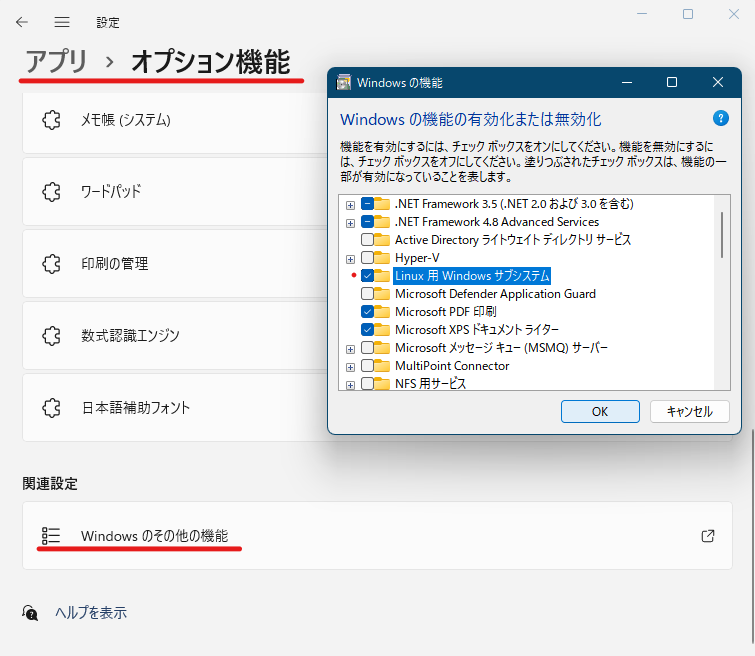Select the Hyper-V label text
Viewport: 755px width, 656px height.
(x=417, y=258)
